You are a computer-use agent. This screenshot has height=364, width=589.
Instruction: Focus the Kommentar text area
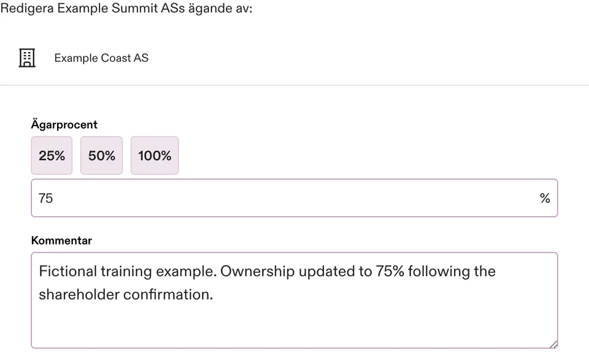(x=294, y=300)
